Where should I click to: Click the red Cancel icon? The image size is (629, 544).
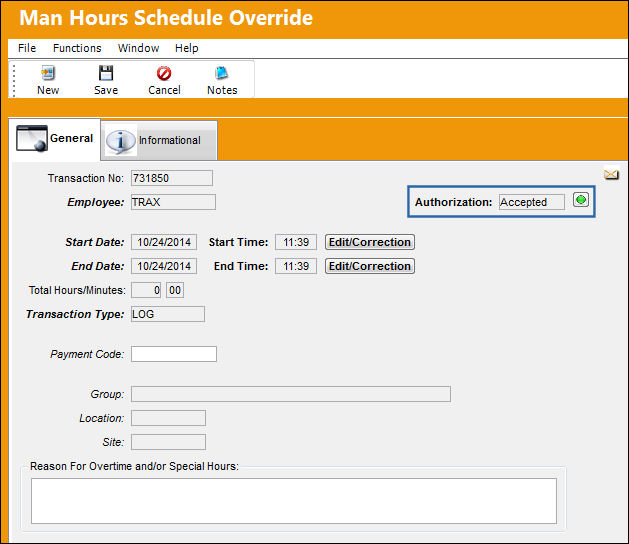point(164,73)
